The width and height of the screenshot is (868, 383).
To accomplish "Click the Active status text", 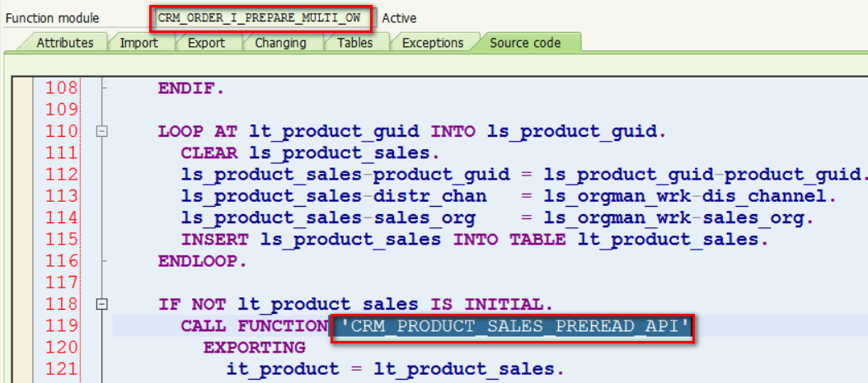I will (399, 18).
